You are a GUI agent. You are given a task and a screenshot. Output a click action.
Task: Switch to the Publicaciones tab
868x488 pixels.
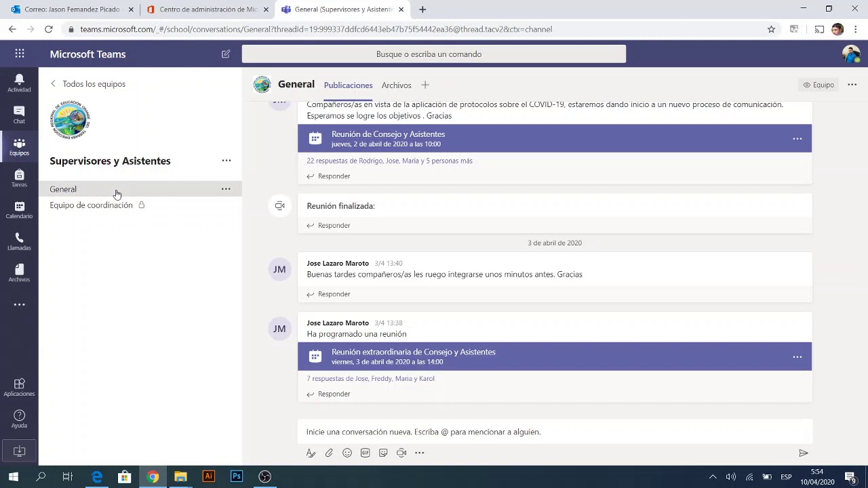click(348, 85)
